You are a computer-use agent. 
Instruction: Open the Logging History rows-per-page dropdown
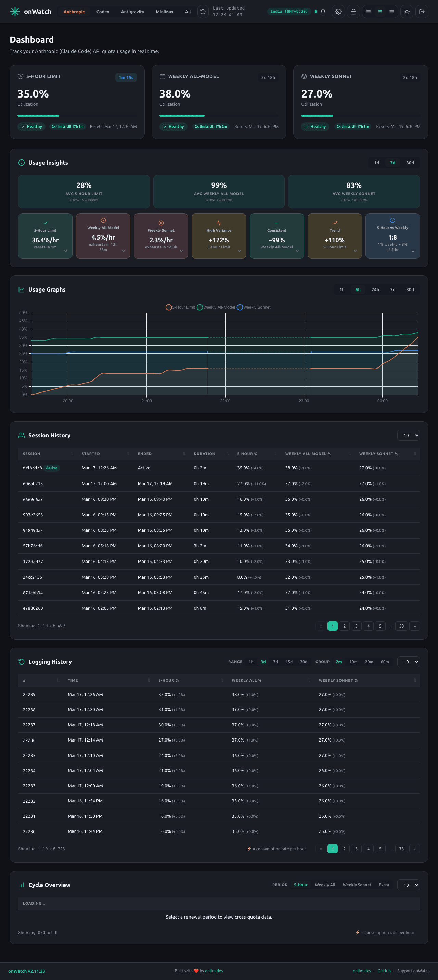pyautogui.click(x=408, y=662)
